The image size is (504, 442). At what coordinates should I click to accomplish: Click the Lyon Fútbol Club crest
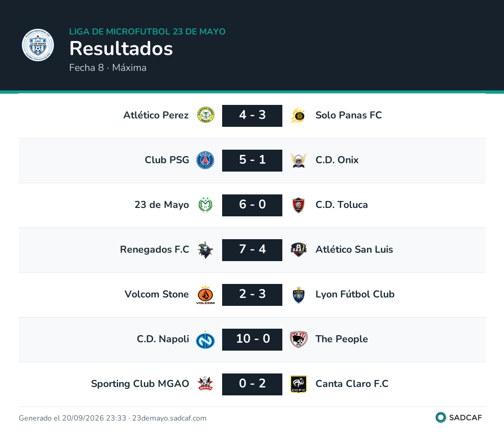[299, 295]
